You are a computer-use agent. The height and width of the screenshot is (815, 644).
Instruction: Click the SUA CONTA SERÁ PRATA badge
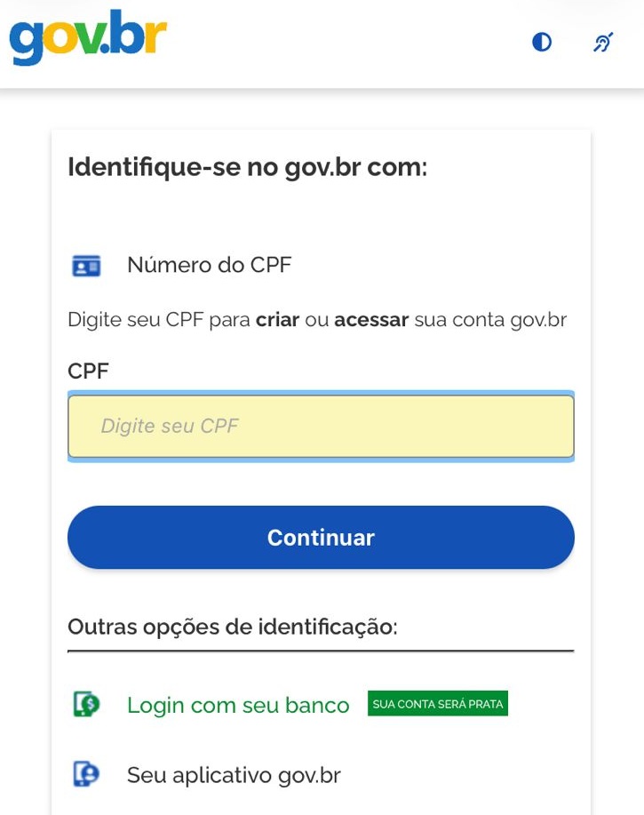click(438, 704)
